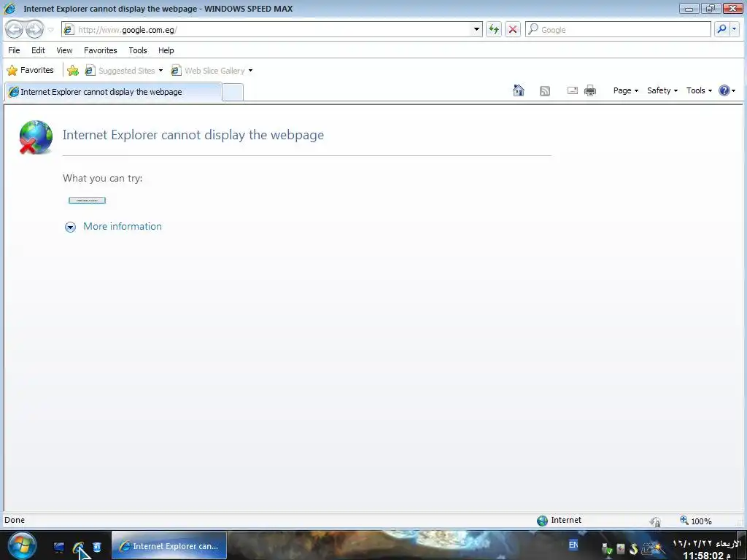This screenshot has height=560, width=747.
Task: Click the More information link text
Action: tap(123, 226)
